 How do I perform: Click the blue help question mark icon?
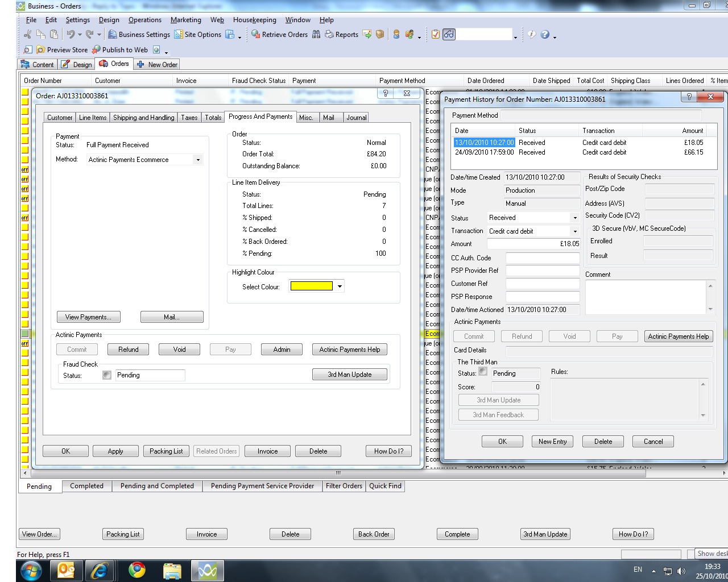click(545, 35)
